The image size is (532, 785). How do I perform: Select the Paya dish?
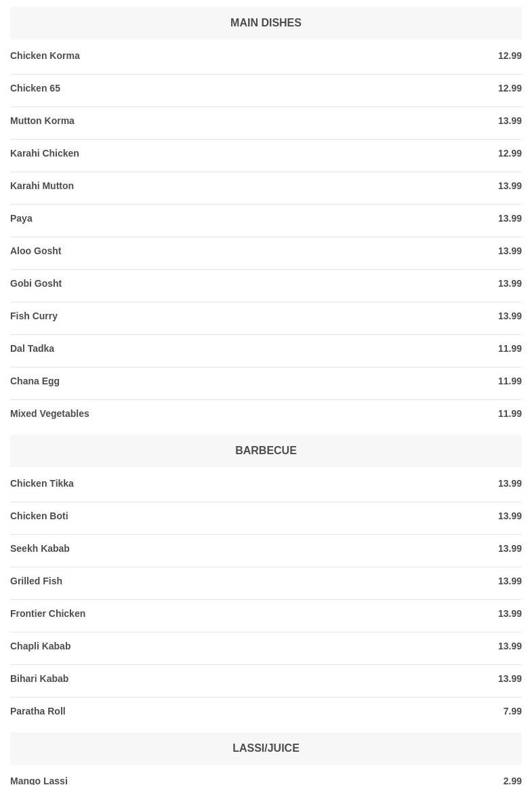point(21,218)
